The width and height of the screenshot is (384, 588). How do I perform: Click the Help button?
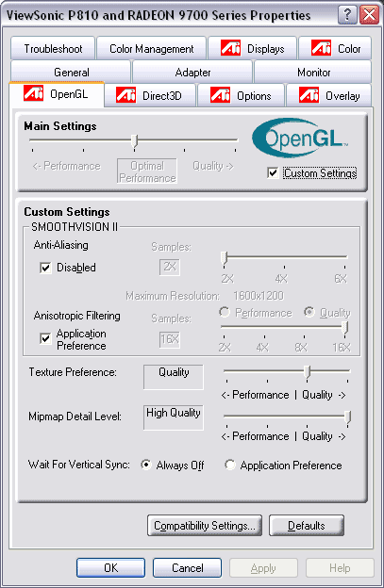(x=340, y=568)
